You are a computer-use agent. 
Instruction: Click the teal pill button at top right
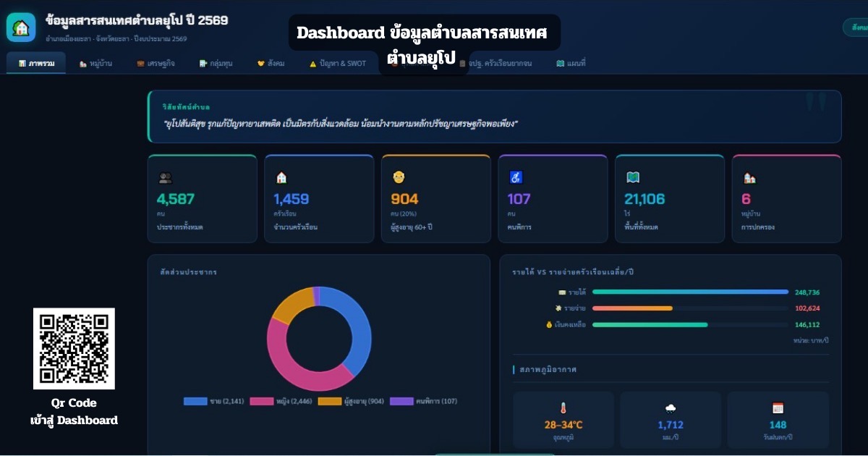(x=858, y=26)
